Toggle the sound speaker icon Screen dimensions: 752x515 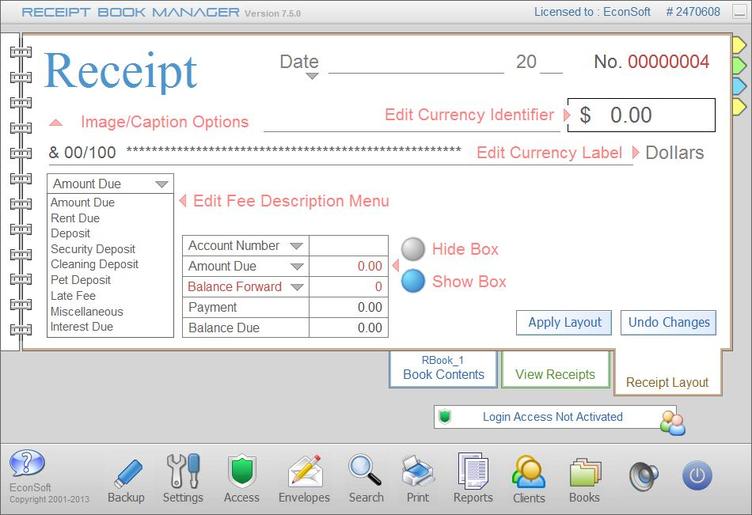pyautogui.click(x=643, y=476)
